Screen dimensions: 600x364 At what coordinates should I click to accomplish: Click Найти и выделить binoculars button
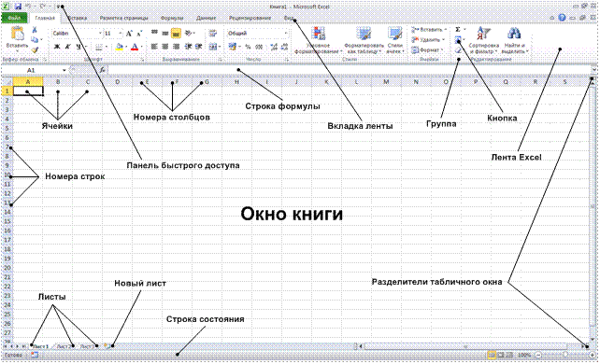click(514, 41)
